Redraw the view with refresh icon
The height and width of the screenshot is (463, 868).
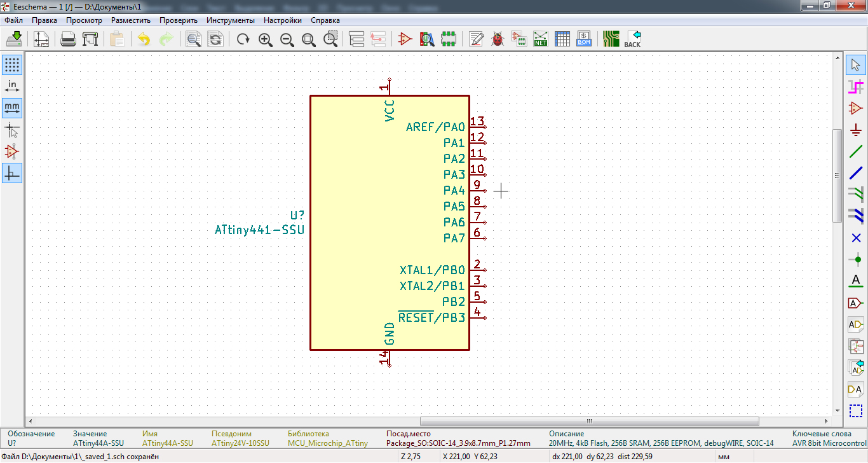[243, 39]
